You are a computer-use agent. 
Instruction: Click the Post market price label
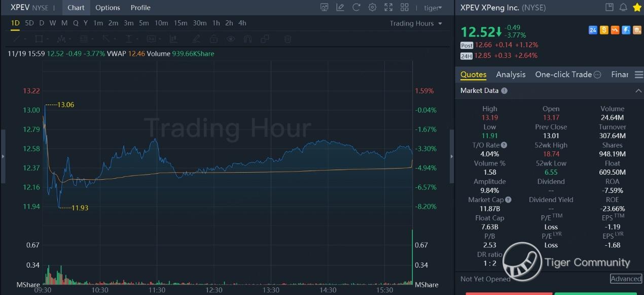[467, 45]
